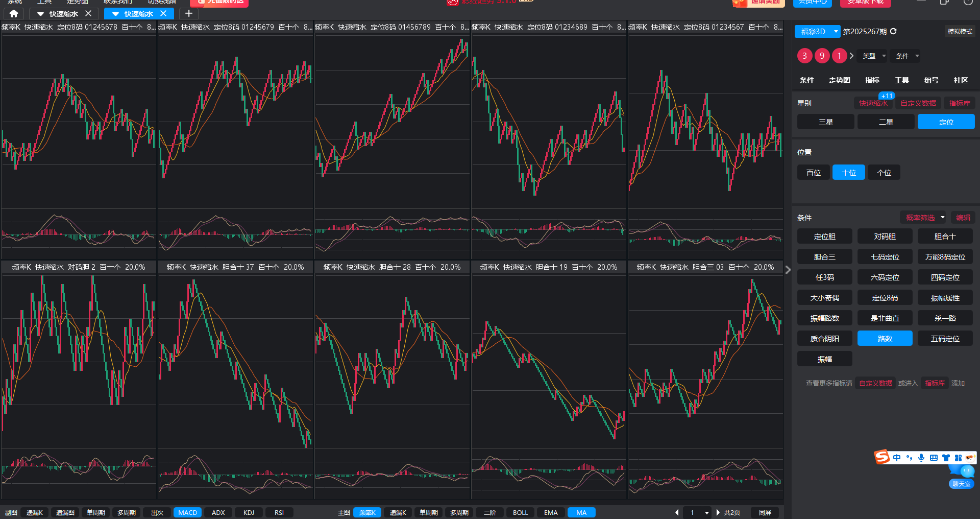Viewport: 980px width, 519px height.
Task: Click Sogou input microphone icon
Action: [x=921, y=458]
